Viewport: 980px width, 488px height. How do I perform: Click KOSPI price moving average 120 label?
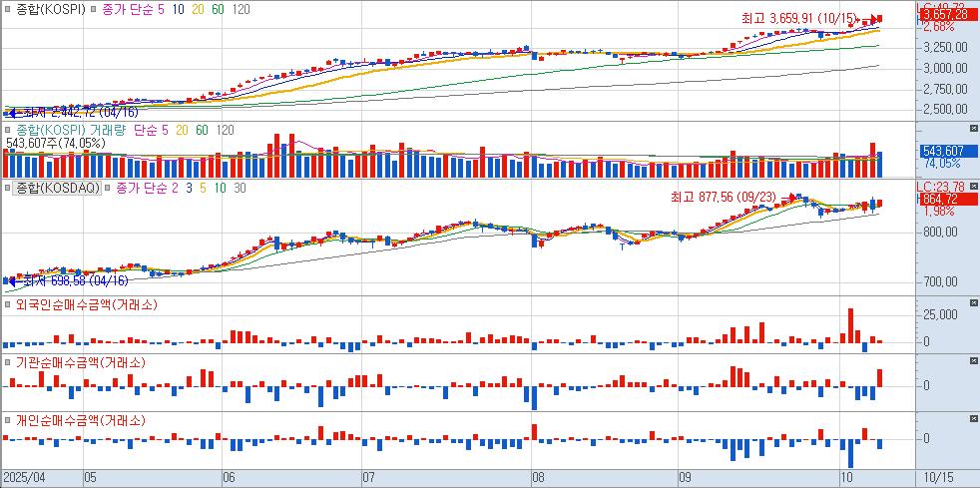pyautogui.click(x=241, y=10)
